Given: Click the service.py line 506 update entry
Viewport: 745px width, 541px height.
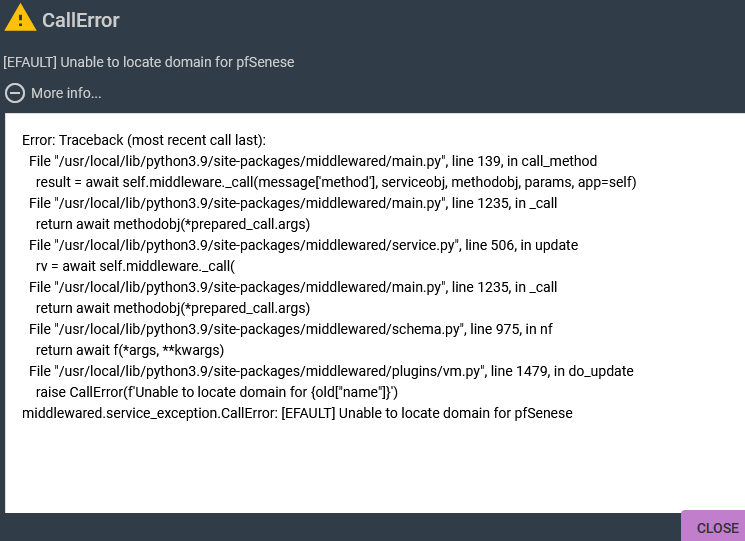Looking at the screenshot, I should point(303,245).
